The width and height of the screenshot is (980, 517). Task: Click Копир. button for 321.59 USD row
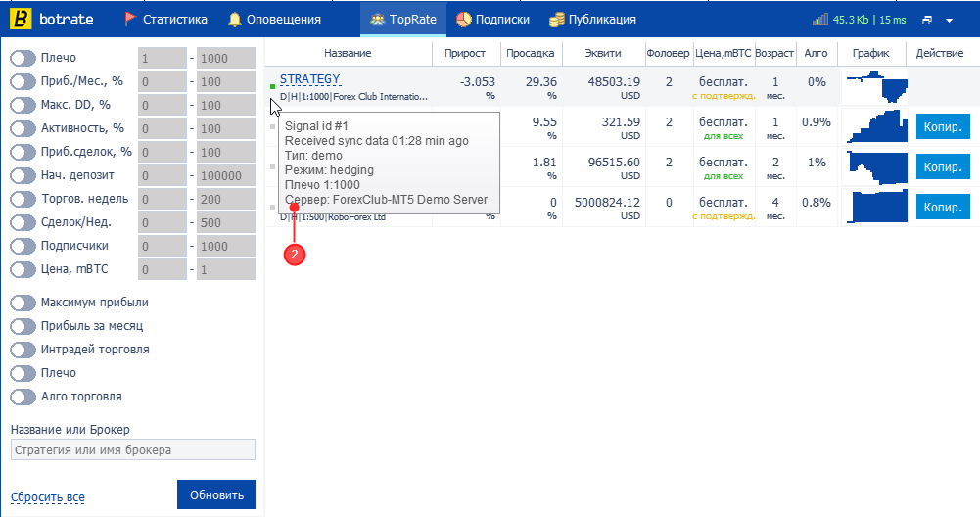pos(943,127)
